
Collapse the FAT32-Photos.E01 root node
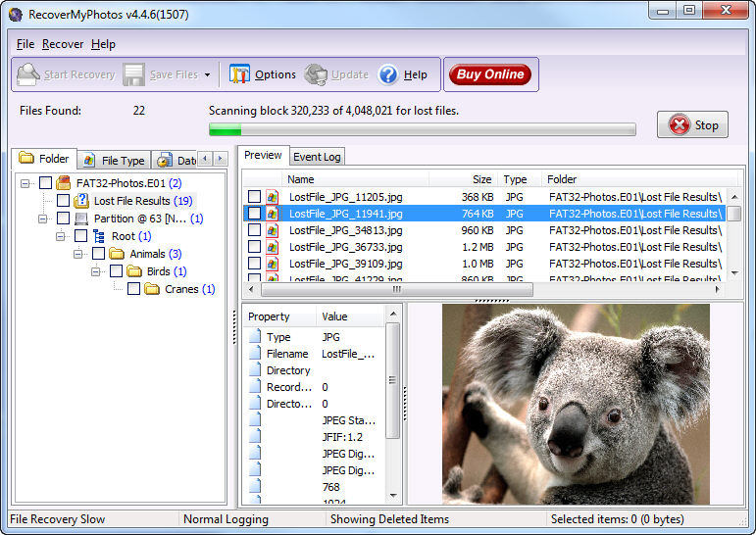pyautogui.click(x=26, y=183)
